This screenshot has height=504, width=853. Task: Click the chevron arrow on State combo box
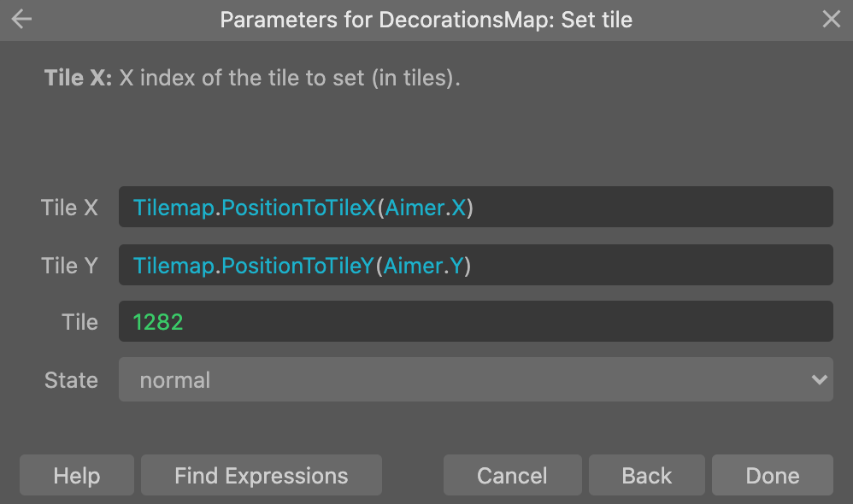[819, 379]
